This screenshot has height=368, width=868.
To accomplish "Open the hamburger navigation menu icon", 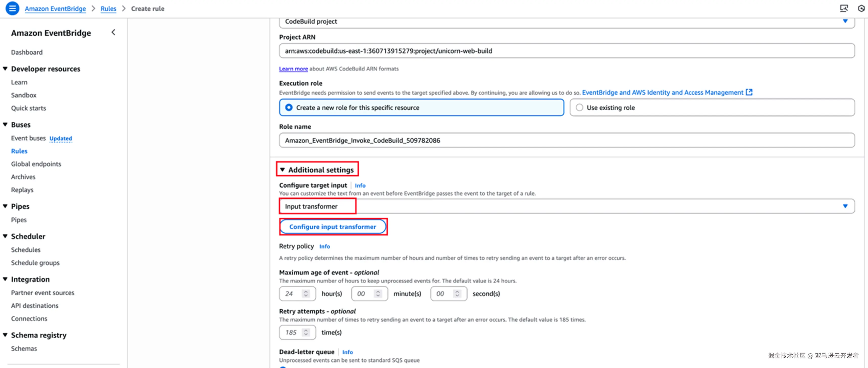I will (x=12, y=8).
